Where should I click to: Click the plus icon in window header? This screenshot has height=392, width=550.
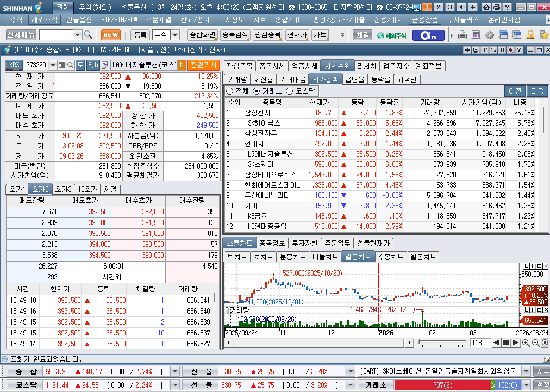coord(467,50)
